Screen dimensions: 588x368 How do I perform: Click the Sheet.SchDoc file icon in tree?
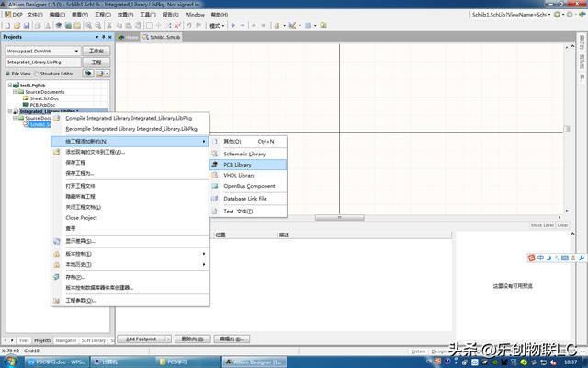tap(26, 98)
